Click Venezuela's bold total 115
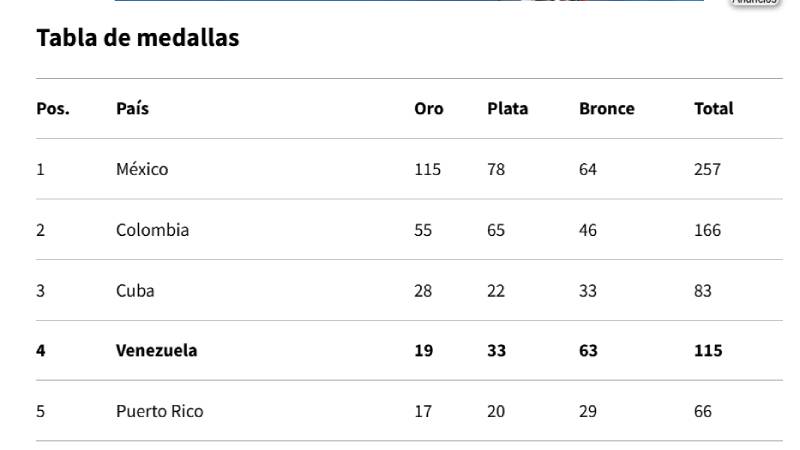This screenshot has height=450, width=800. click(x=708, y=351)
